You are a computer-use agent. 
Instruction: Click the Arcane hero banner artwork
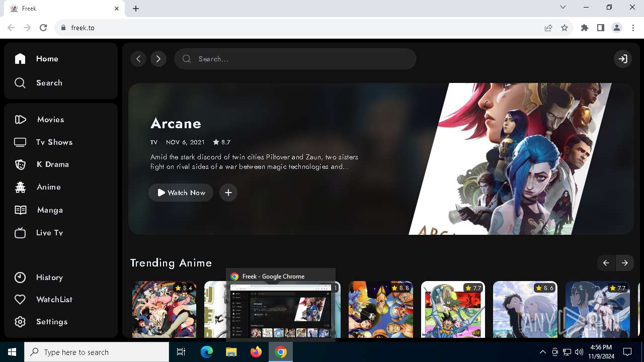click(x=510, y=159)
